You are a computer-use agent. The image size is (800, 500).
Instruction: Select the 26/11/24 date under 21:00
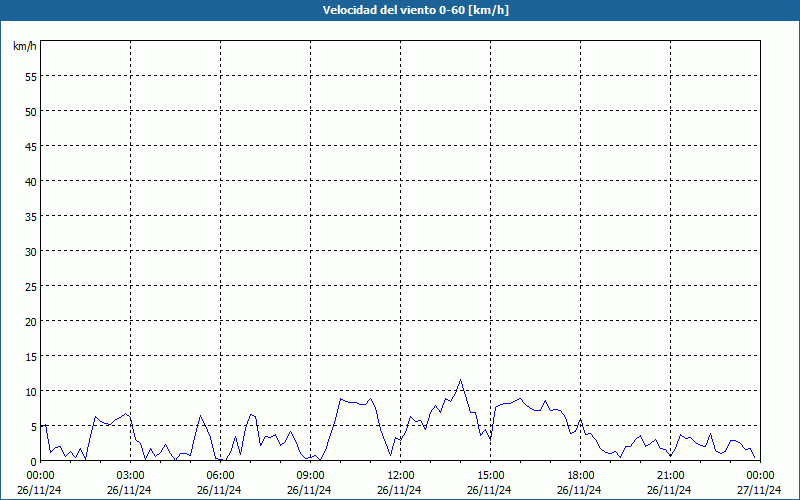tap(669, 490)
